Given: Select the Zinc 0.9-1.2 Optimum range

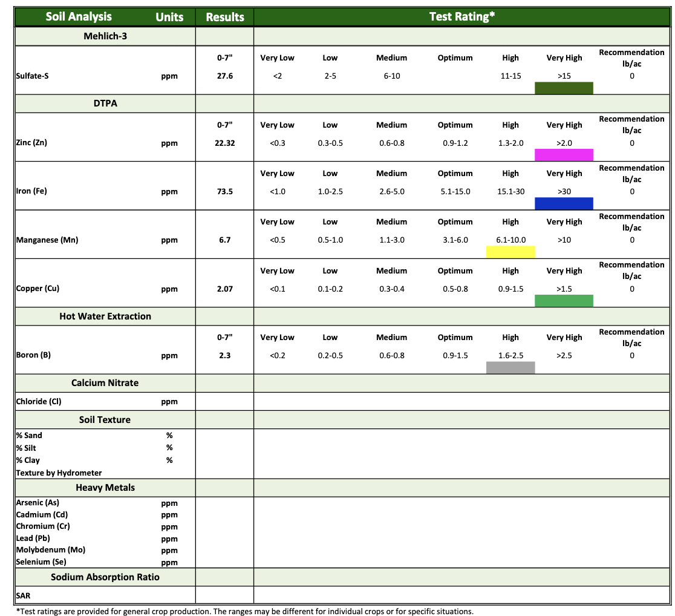Looking at the screenshot, I should point(455,143).
